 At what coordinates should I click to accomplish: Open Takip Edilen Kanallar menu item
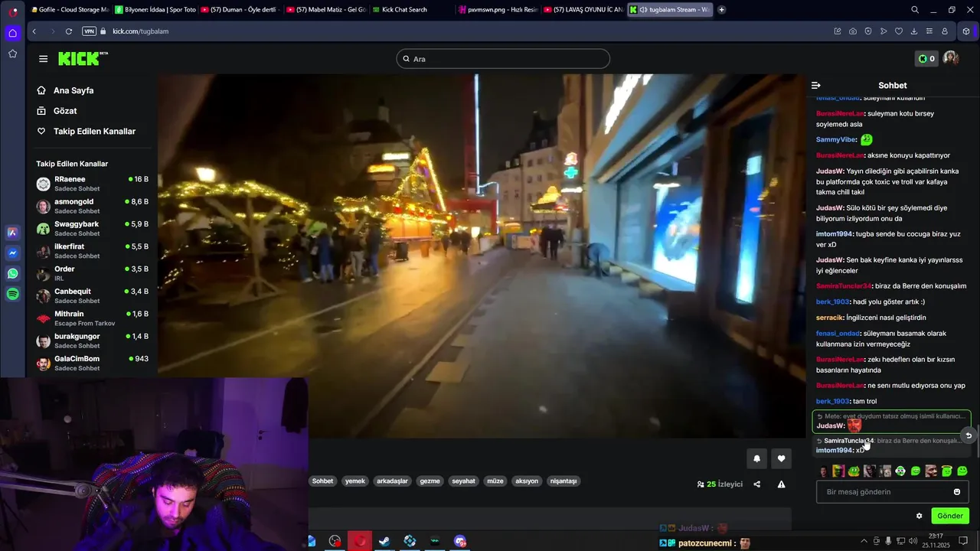click(x=93, y=132)
